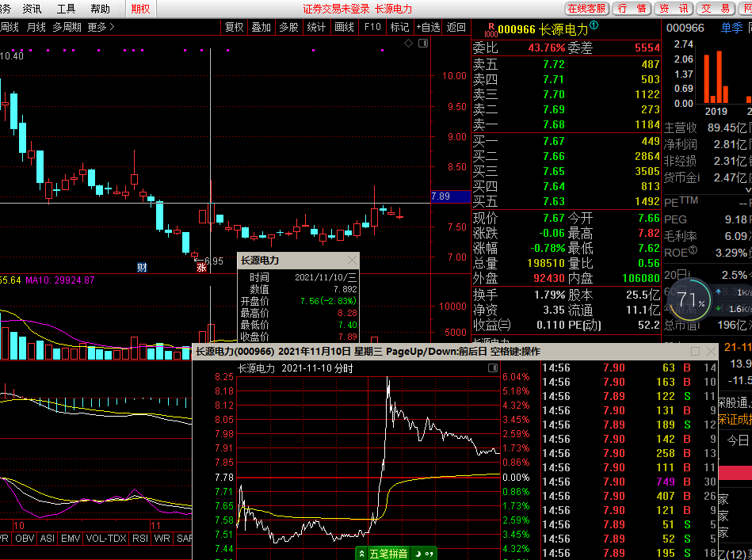Click the 深股通 link in right panel
The height and width of the screenshot is (560, 752).
[x=734, y=402]
